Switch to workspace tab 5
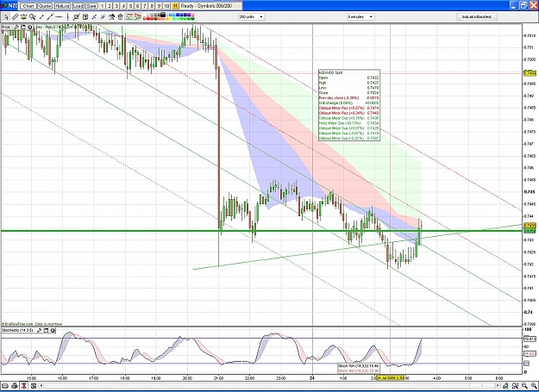The width and height of the screenshot is (539, 392). click(130, 6)
